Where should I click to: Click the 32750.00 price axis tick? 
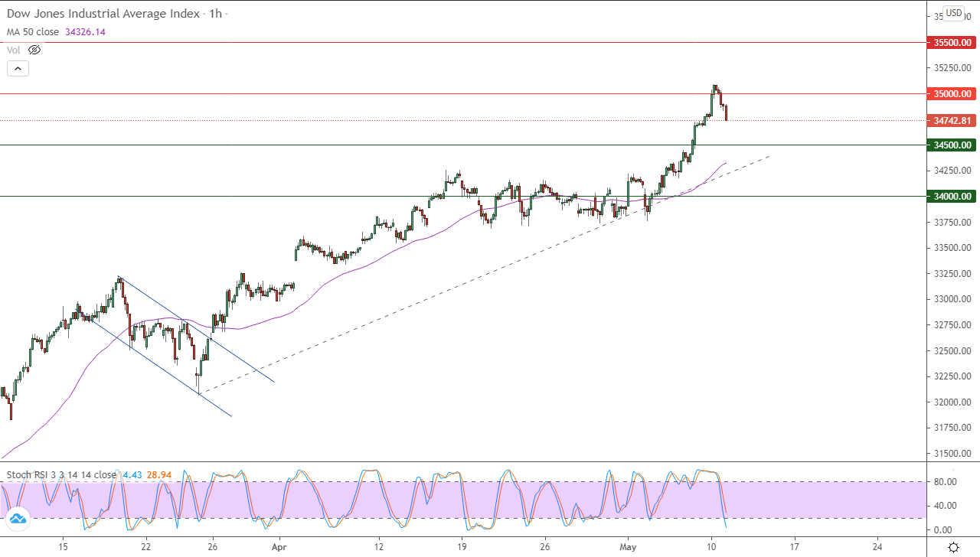[953, 325]
